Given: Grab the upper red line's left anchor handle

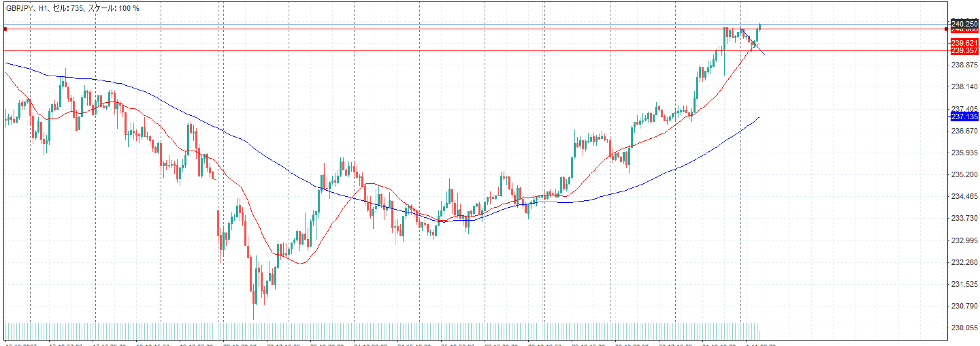Looking at the screenshot, I should [5, 29].
